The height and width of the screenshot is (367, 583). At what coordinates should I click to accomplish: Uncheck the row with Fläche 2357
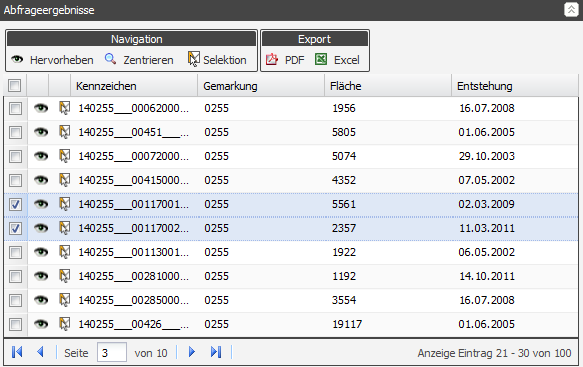(x=15, y=228)
